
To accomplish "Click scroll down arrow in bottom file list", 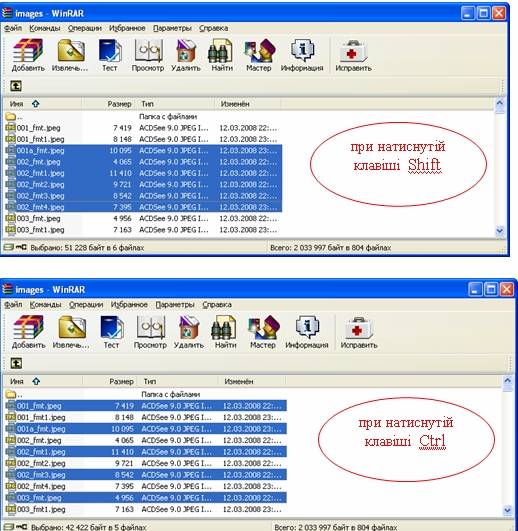I will [507, 510].
